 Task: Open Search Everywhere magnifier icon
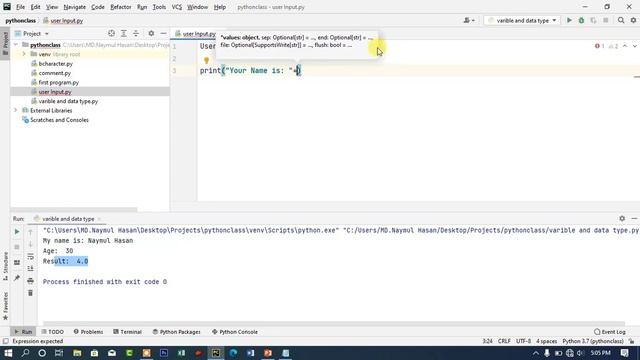[621, 20]
